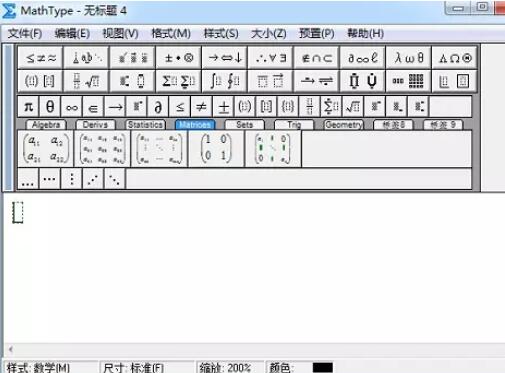Switch to the Algebra tab
The image size is (505, 373).
(46, 125)
